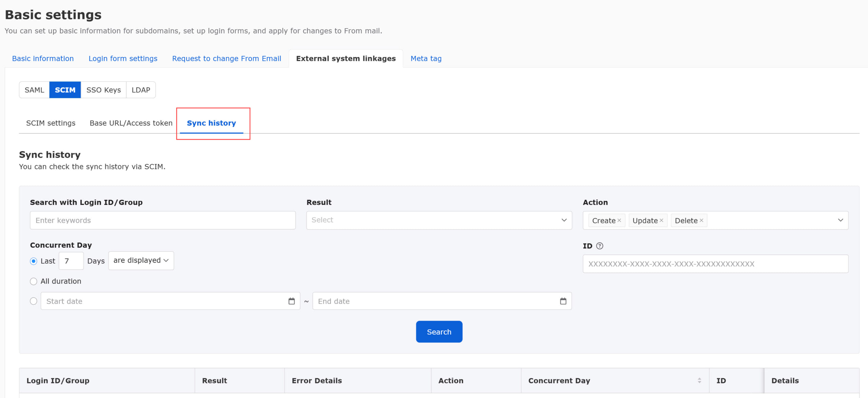
Task: Go to Login form settings link
Action: (123, 59)
